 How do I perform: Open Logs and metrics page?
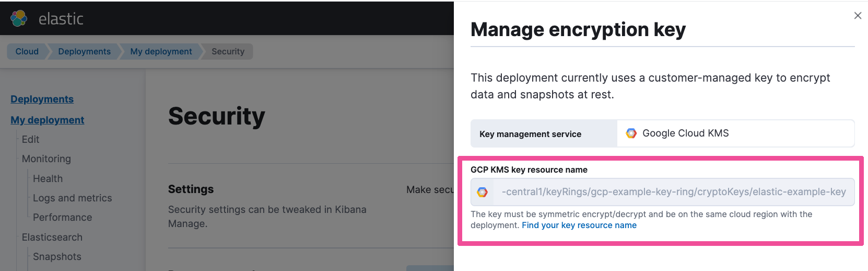(73, 198)
